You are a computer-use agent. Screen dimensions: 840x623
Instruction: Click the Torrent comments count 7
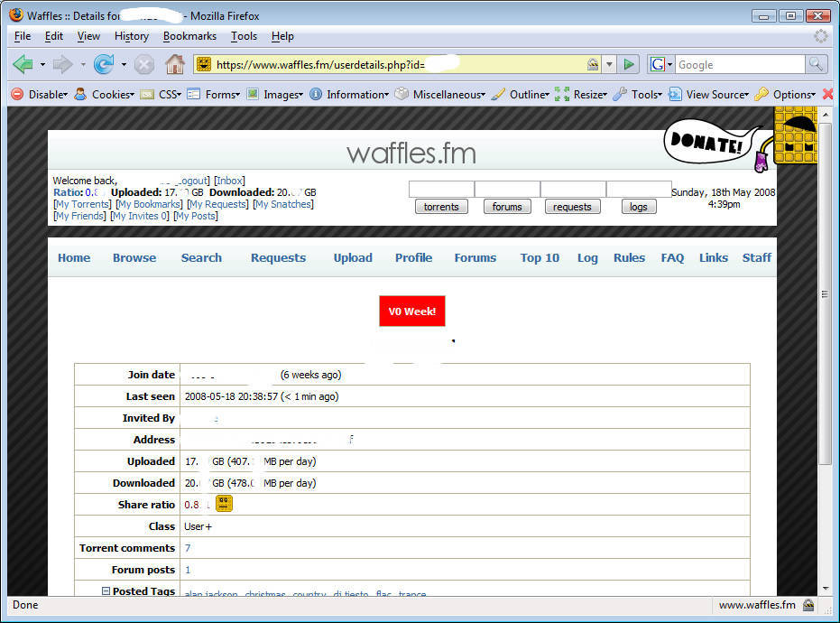(x=188, y=548)
